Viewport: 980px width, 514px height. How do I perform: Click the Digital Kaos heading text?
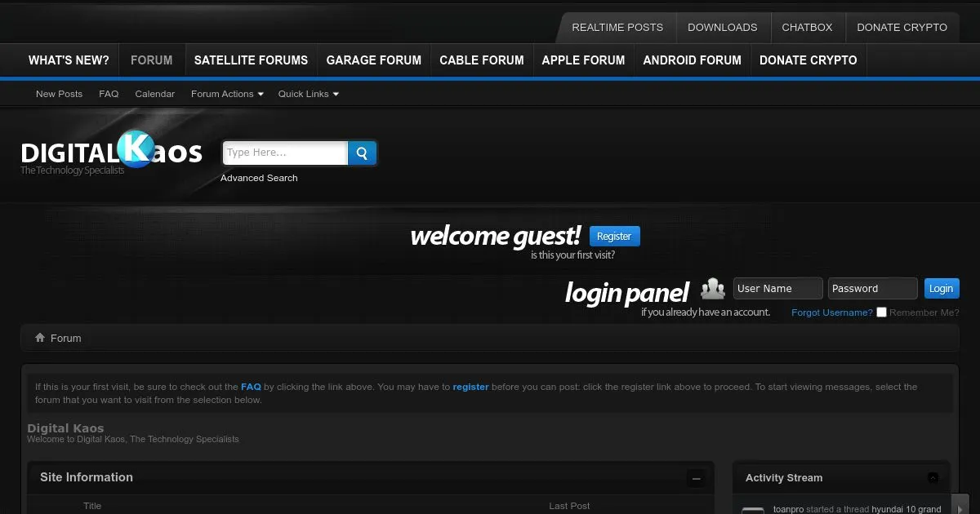65,428
